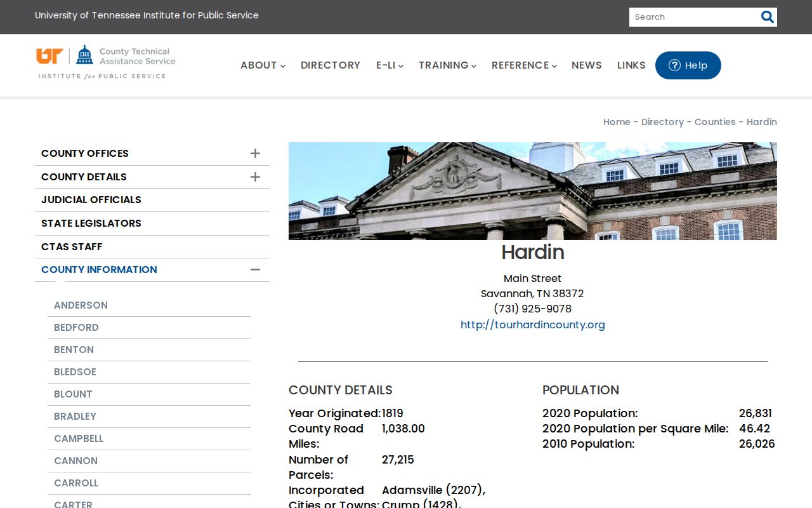Click the search magnifier icon
Screen dimensions: 812x508
[767, 17]
